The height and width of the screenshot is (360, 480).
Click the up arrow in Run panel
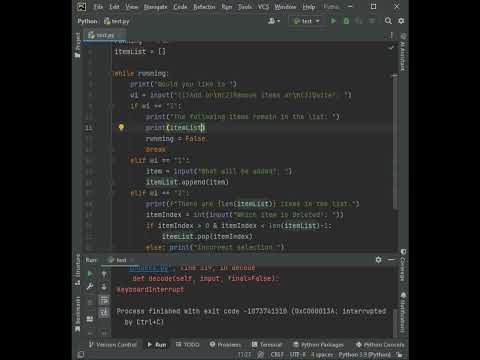coord(104,274)
